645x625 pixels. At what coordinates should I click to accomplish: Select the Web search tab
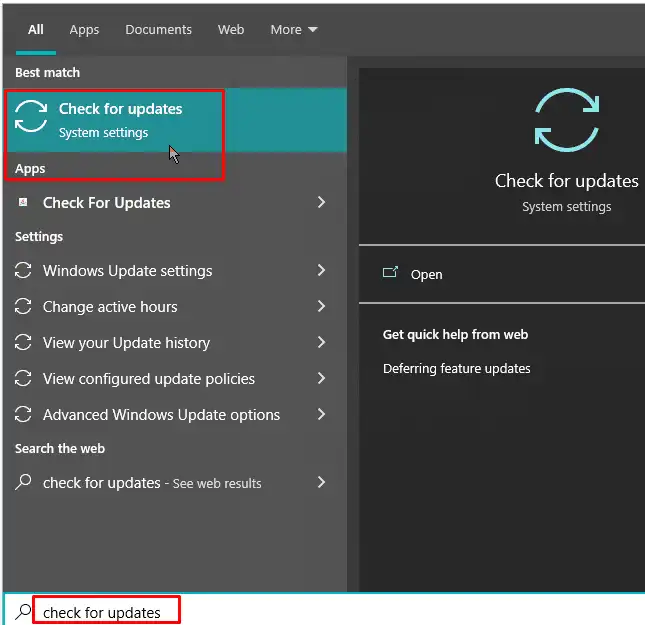coord(231,30)
